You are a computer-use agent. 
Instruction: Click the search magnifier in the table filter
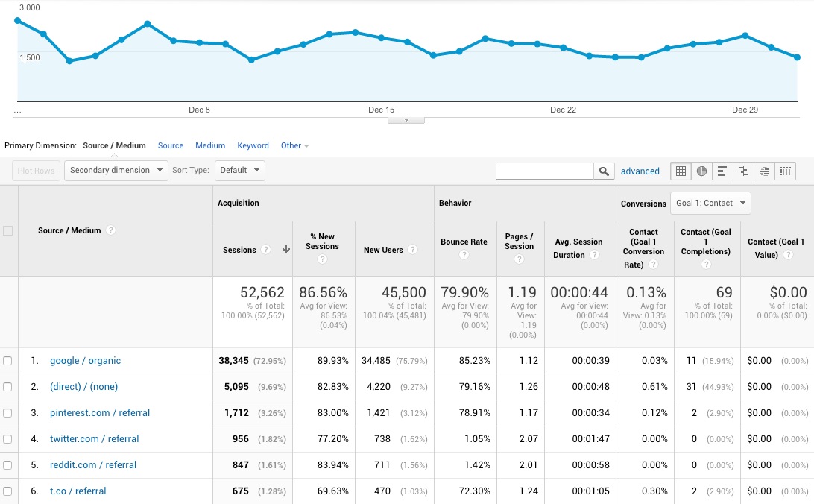(x=604, y=171)
